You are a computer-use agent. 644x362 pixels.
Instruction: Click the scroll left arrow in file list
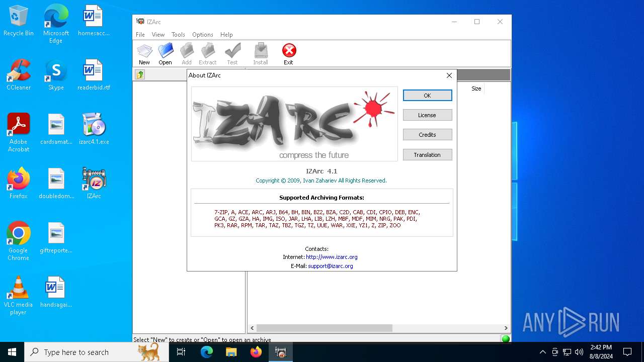[252, 328]
